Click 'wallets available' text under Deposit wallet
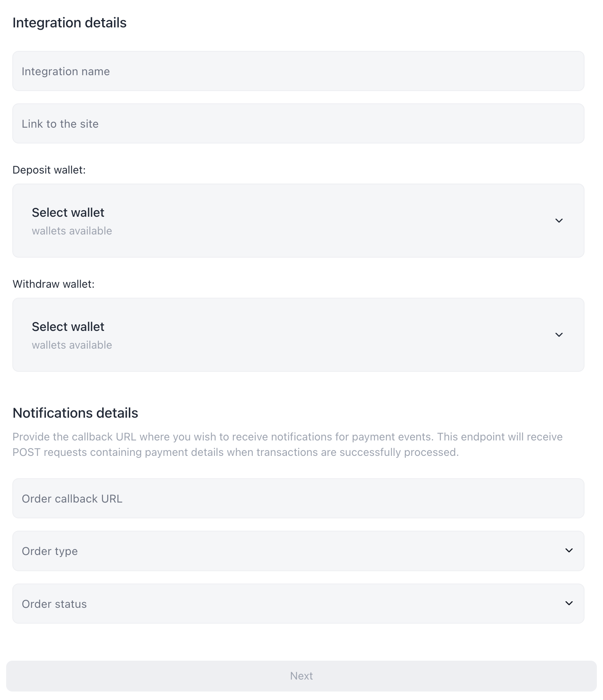The width and height of the screenshot is (603, 700). click(x=72, y=231)
